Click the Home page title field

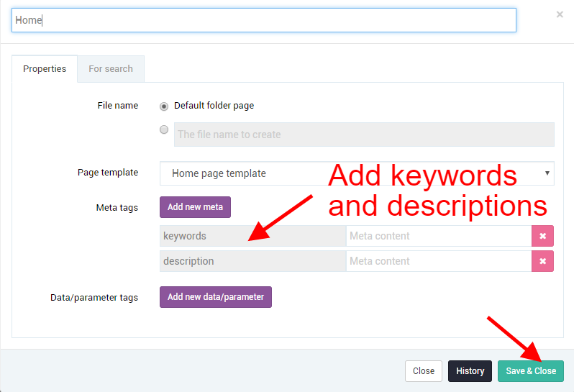click(264, 20)
